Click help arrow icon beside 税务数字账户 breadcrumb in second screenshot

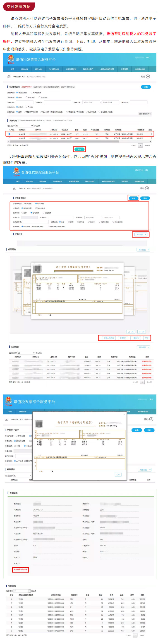147,188
